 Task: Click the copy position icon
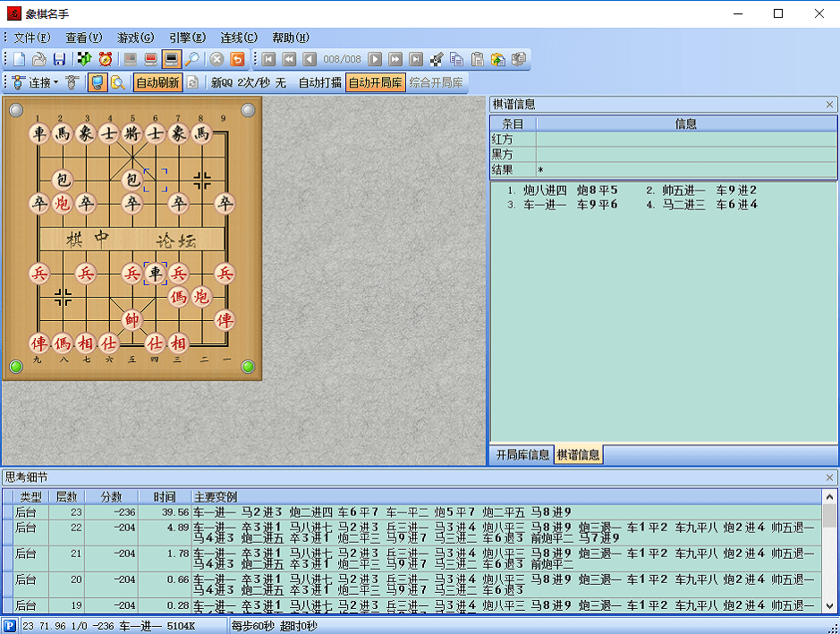point(457,59)
